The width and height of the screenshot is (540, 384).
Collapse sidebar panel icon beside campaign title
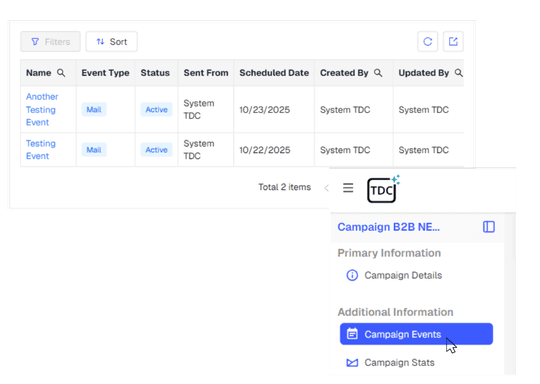489,227
